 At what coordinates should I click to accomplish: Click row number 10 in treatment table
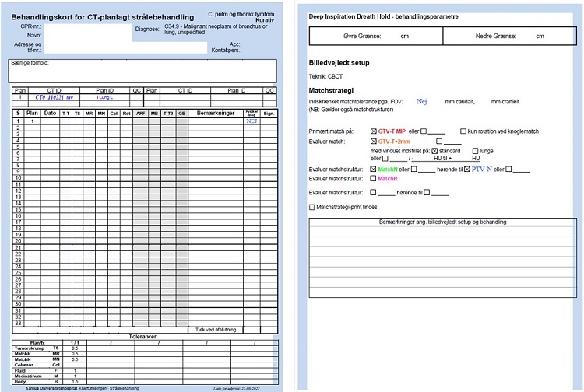[18, 178]
